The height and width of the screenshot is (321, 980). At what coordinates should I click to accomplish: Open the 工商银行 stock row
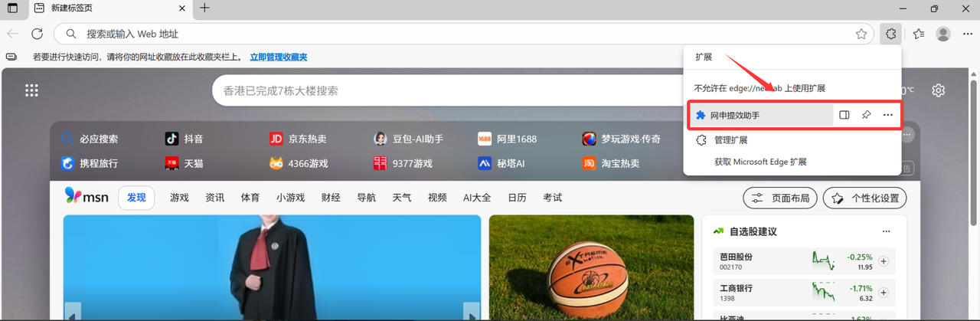click(x=804, y=293)
